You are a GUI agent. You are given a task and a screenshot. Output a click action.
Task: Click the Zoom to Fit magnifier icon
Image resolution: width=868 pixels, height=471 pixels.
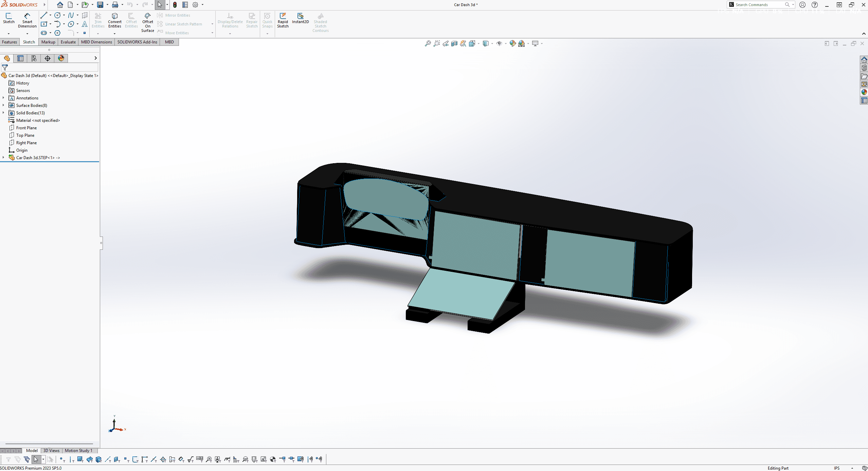(428, 43)
